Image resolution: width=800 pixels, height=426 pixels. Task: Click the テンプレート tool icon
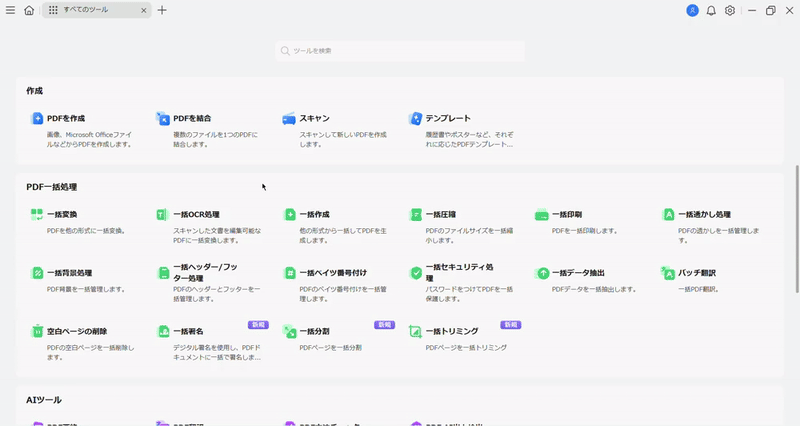pyautogui.click(x=415, y=118)
